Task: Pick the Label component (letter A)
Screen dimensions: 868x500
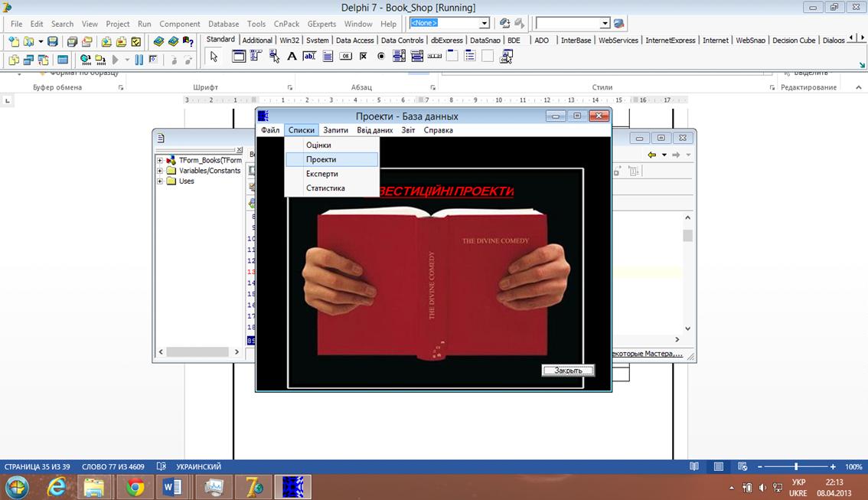Action: [x=292, y=57]
